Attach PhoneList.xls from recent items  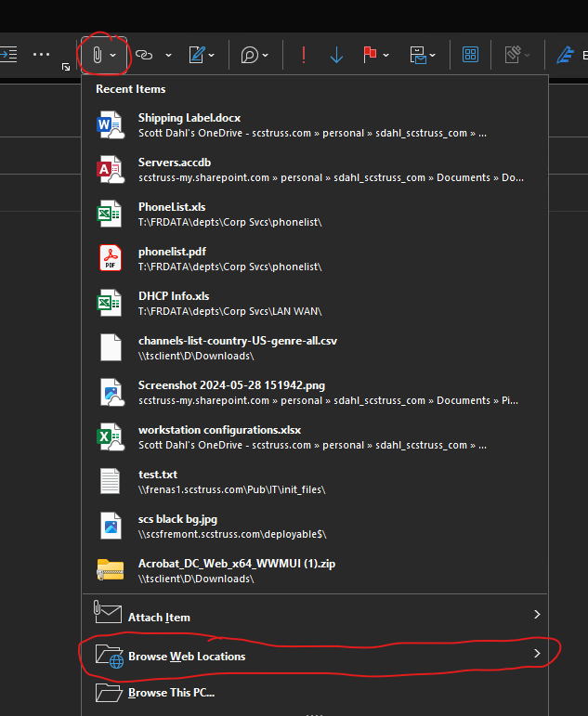pos(315,215)
